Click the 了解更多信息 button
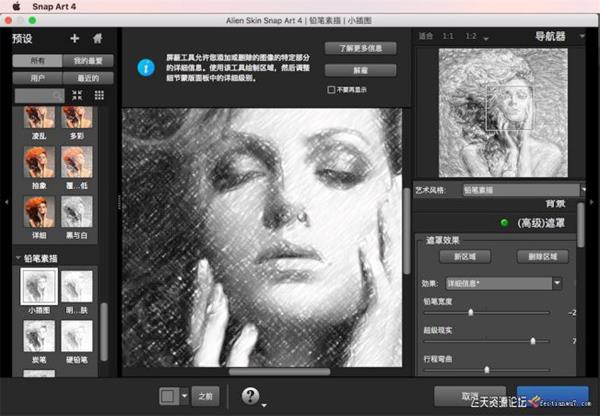This screenshot has height=416, width=600. pos(360,48)
